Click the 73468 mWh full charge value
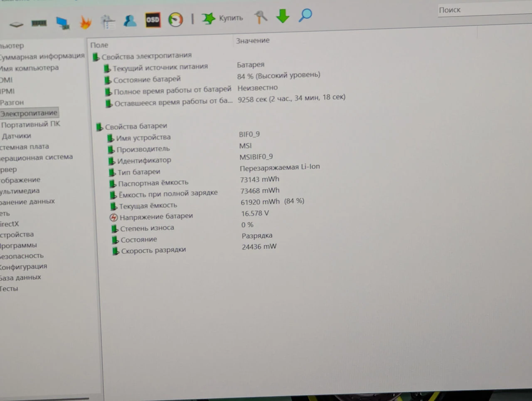This screenshot has width=532, height=401. pos(260,191)
